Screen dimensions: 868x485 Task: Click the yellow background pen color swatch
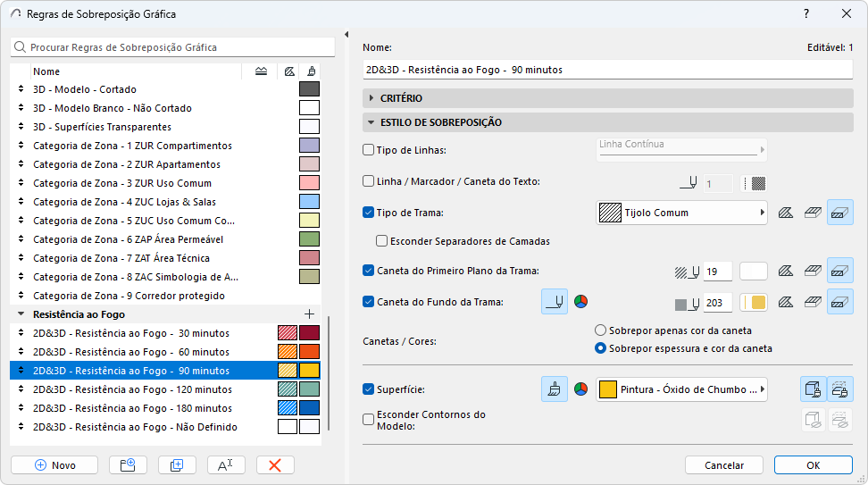tap(755, 302)
